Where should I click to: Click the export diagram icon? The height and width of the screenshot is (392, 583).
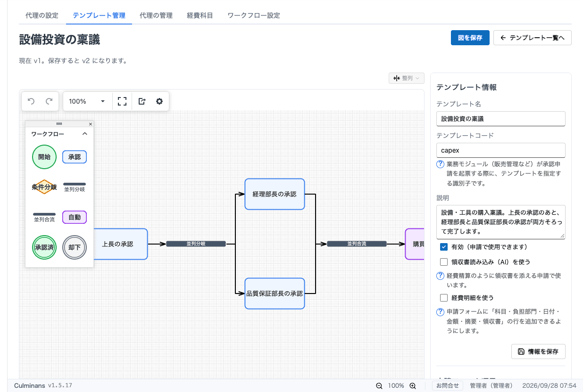click(x=142, y=101)
